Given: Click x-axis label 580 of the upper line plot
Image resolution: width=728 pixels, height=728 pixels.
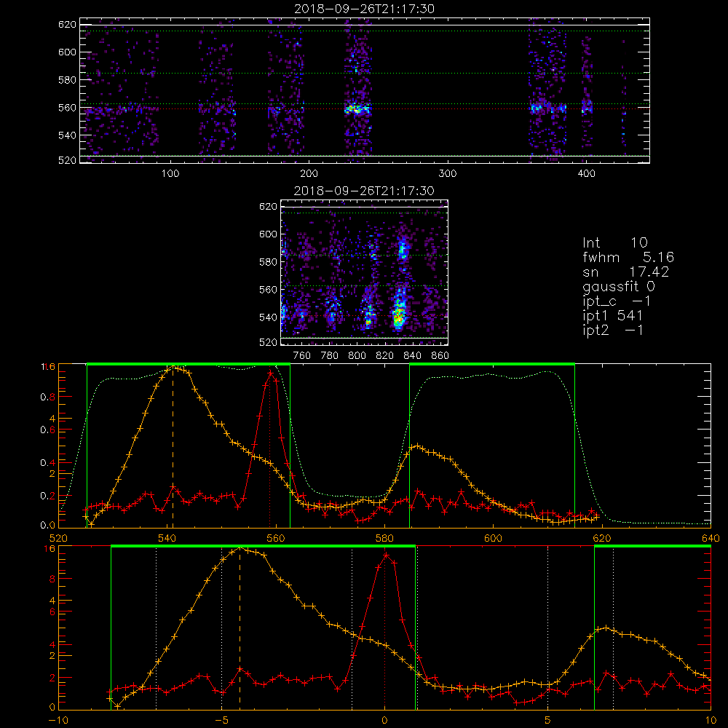Looking at the screenshot, I should pyautogui.click(x=385, y=538).
